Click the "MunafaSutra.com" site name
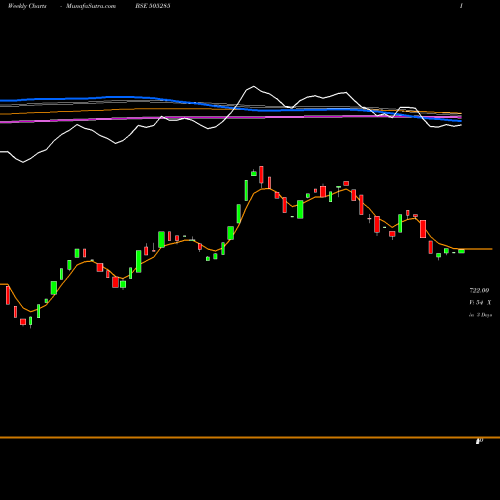This screenshot has width=500, height=500. coord(91,6)
